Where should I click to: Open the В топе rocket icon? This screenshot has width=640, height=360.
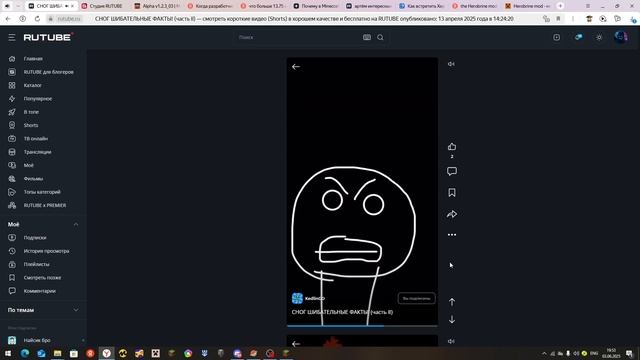(x=12, y=112)
